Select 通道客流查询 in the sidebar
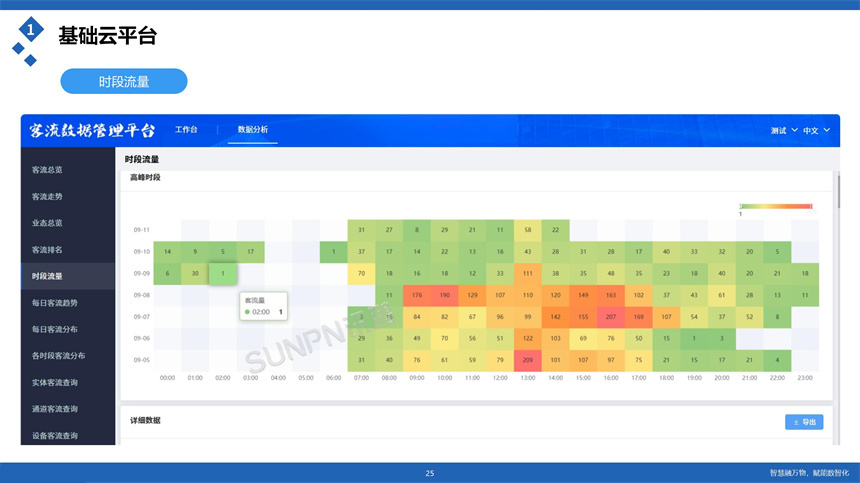 (x=55, y=409)
